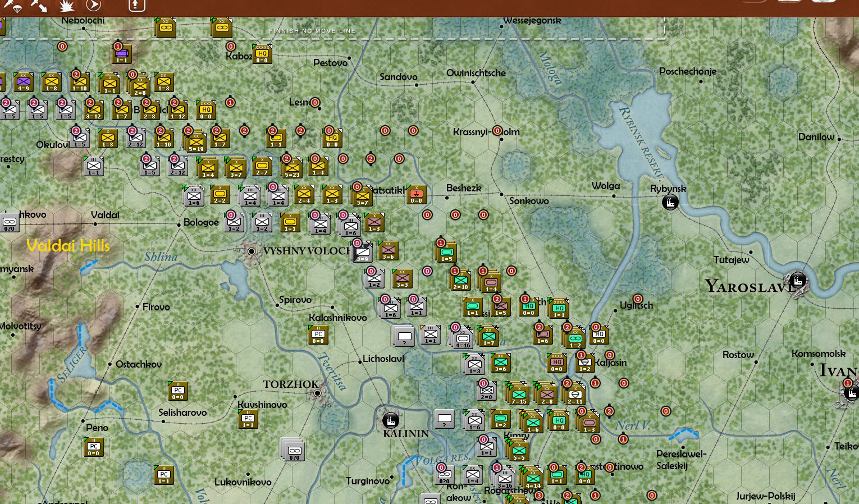Screen dimensions: 859x504
Task: Click the yellow 3=12 infantry counter
Action: (x=94, y=111)
